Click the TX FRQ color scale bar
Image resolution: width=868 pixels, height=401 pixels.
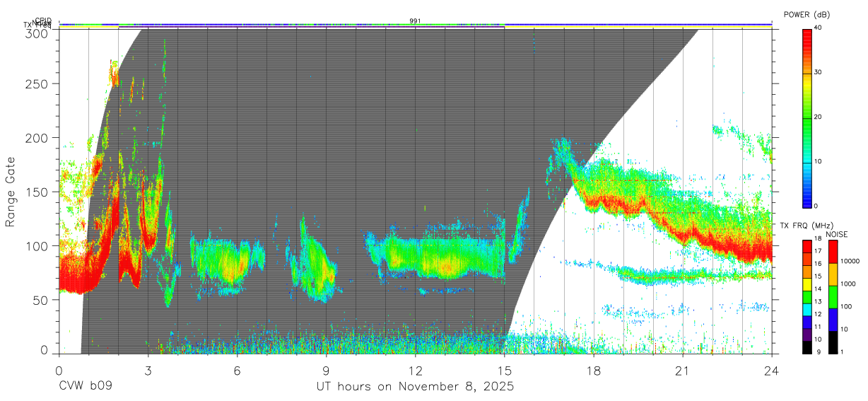click(807, 296)
